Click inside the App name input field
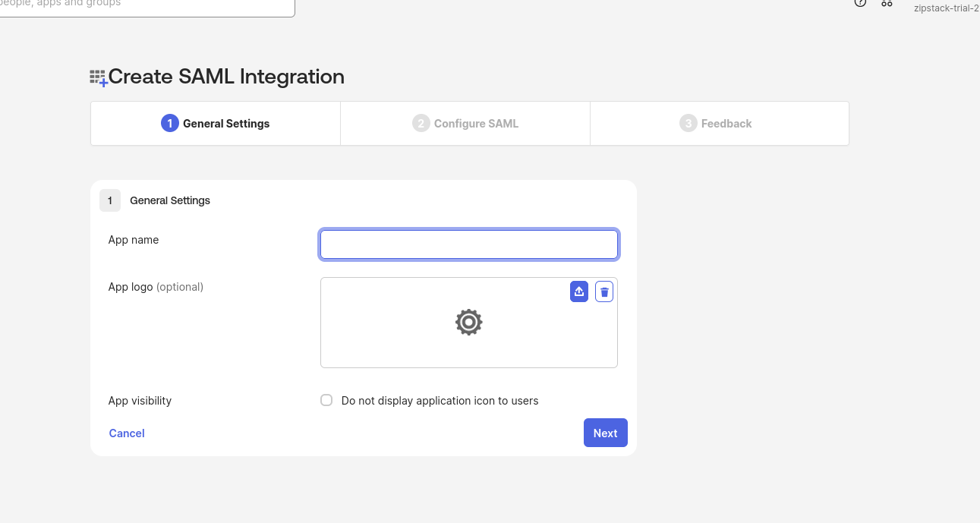 tap(468, 244)
